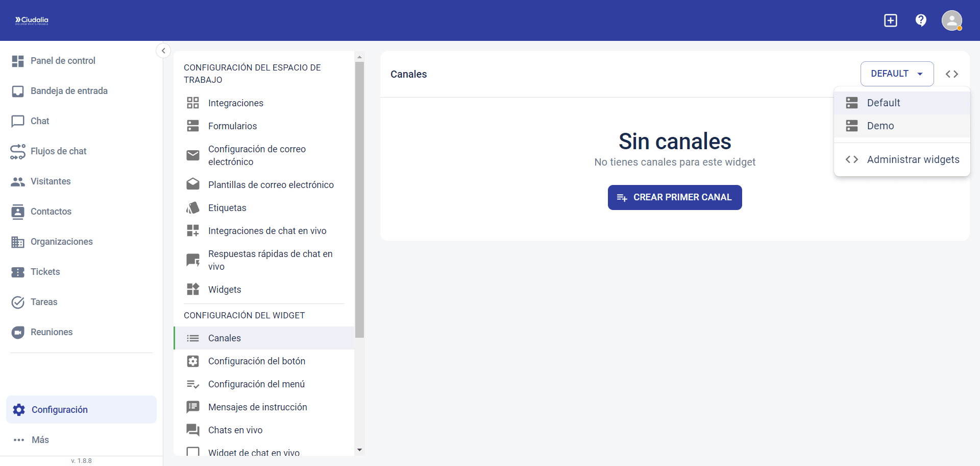980x466 pixels.
Task: Open Plantillas de correo electrónico icon
Action: [x=193, y=184]
